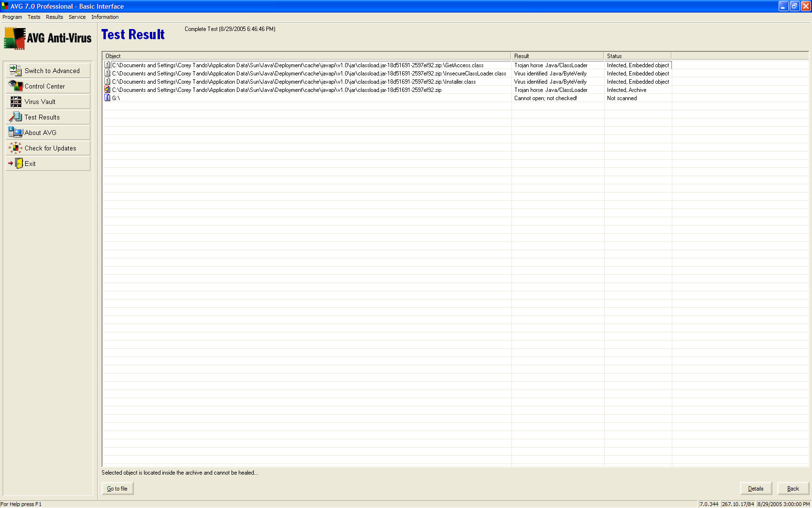The height and width of the screenshot is (508, 812).
Task: Click the Test Results icon in sidebar
Action: (x=15, y=117)
